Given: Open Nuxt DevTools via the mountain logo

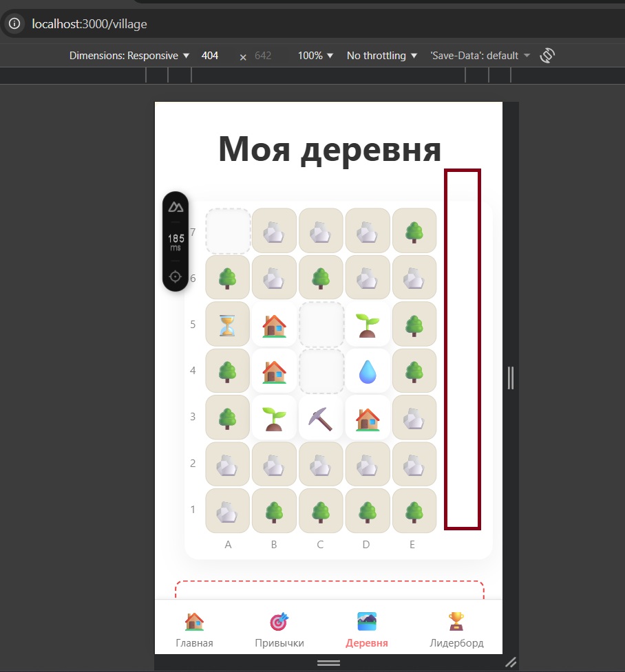Looking at the screenshot, I should pos(176,207).
